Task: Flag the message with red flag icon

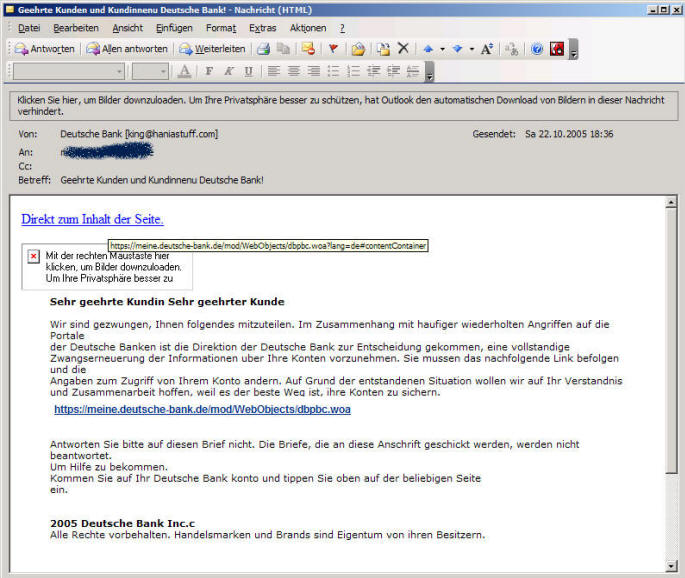Action: [333, 49]
